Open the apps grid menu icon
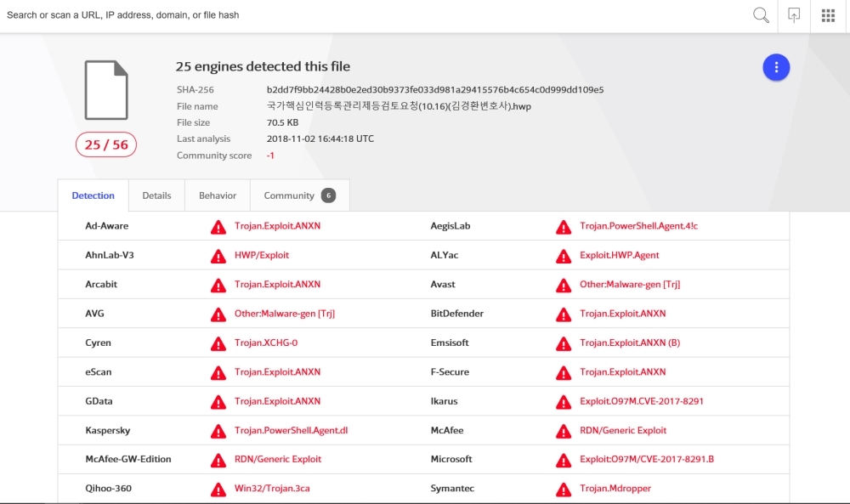 [x=828, y=15]
